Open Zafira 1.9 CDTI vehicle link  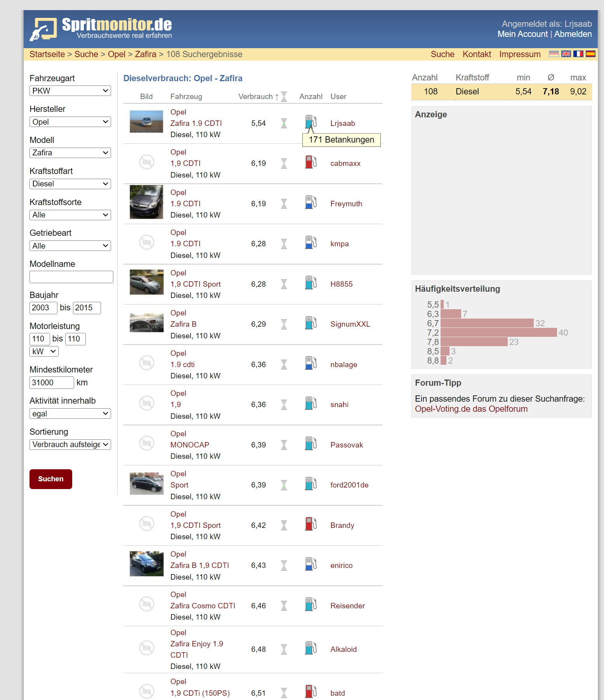click(196, 124)
